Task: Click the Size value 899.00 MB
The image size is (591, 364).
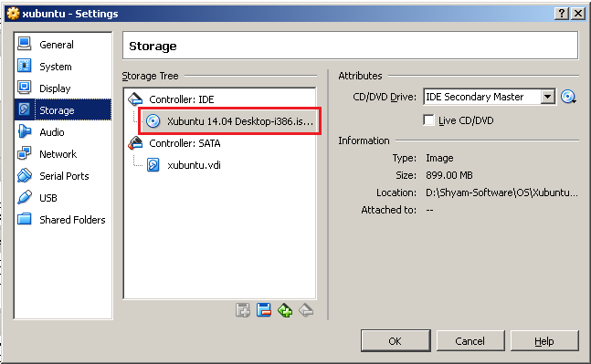Action: [x=449, y=175]
